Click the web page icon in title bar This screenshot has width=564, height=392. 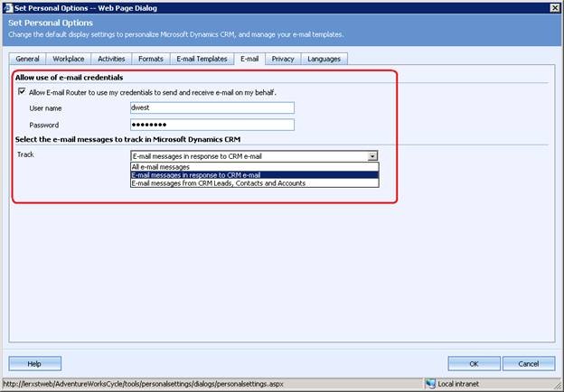(x=9, y=6)
